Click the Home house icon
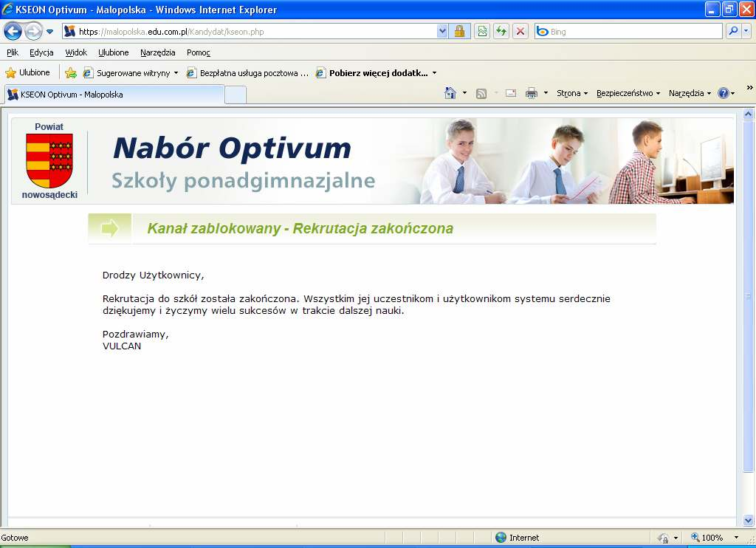 [x=450, y=93]
